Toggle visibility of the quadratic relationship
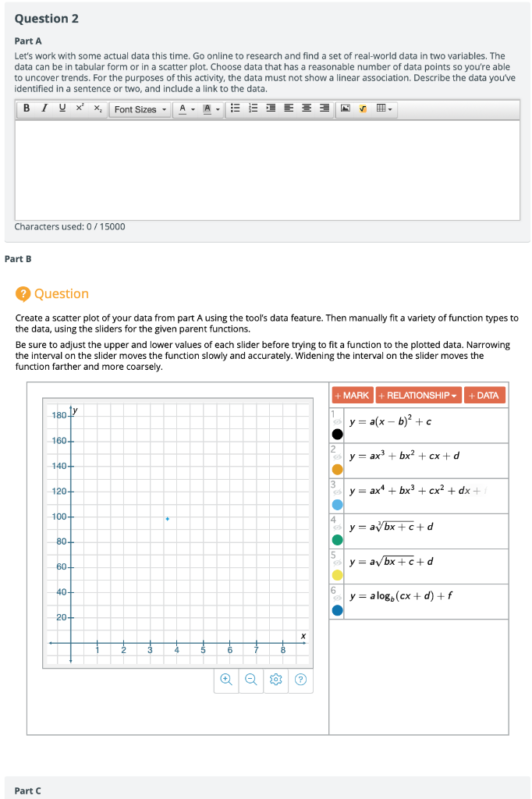This screenshot has height=799, width=532. [x=336, y=421]
